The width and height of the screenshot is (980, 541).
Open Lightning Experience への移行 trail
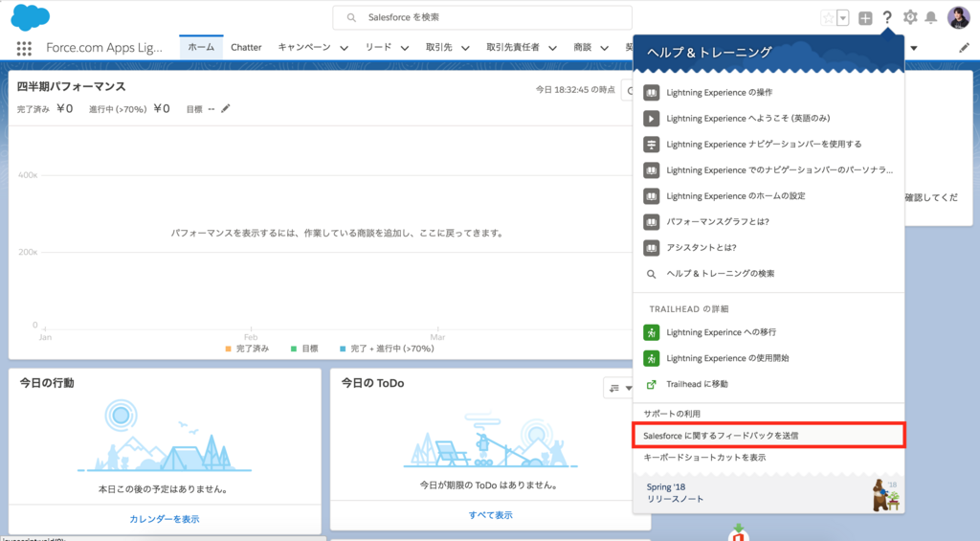722,332
